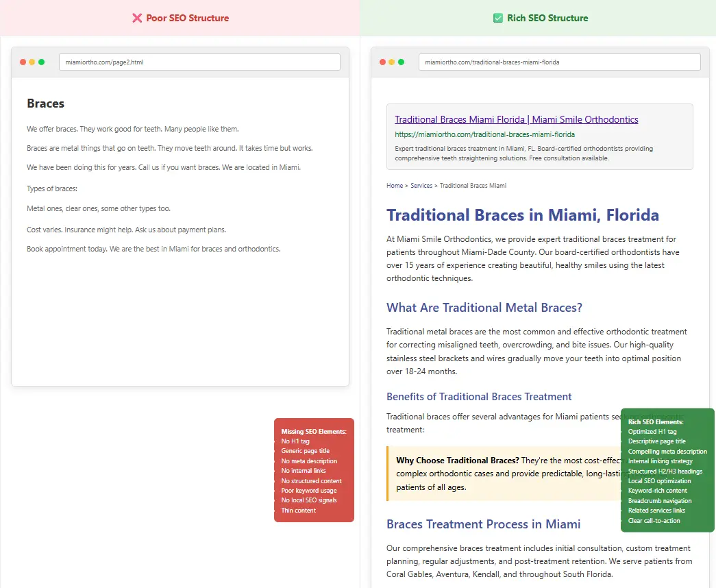This screenshot has height=588, width=716.
Task: Click the Benefits of Traditional Braces Treatment heading
Action: tap(479, 397)
